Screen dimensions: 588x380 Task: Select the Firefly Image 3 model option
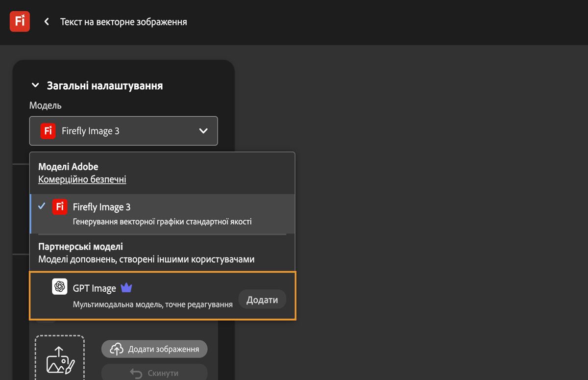click(162, 214)
